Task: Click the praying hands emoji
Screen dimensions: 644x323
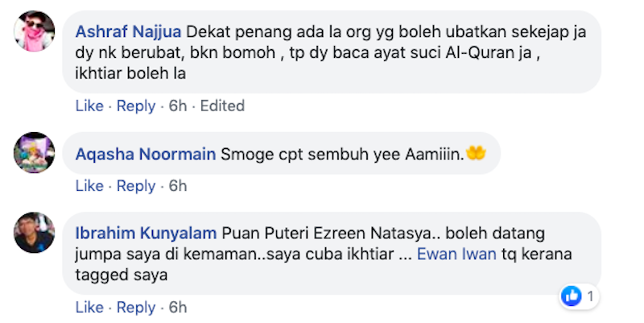Action: click(x=476, y=152)
